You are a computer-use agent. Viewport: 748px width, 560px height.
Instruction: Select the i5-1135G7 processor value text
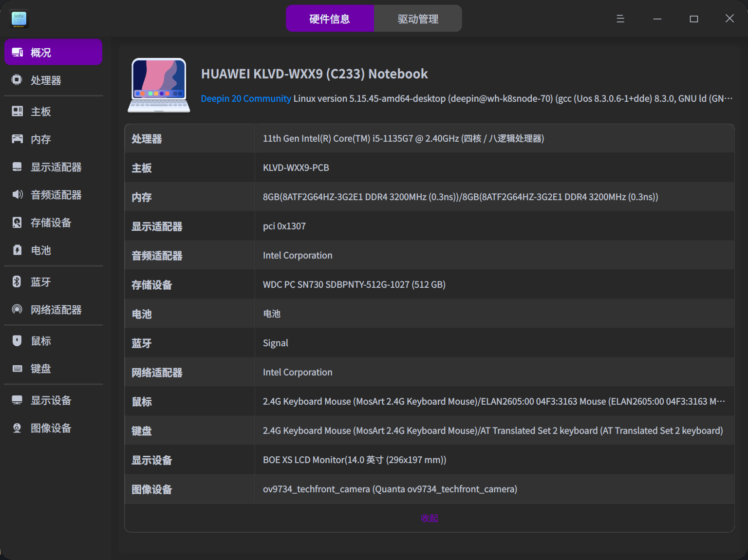tap(403, 138)
